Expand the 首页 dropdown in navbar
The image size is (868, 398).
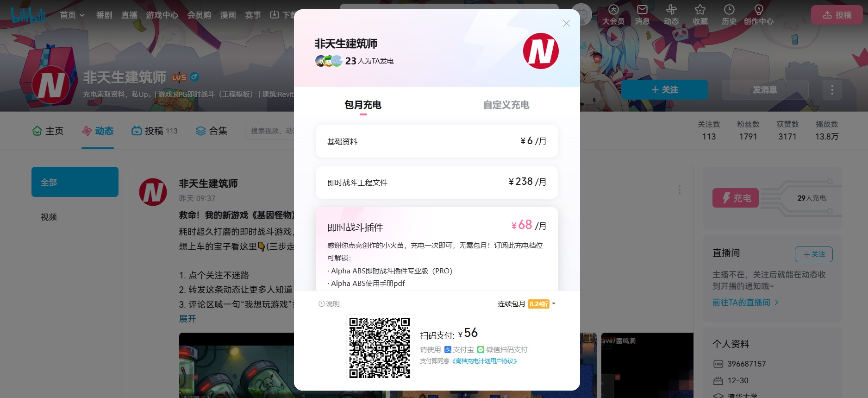72,15
